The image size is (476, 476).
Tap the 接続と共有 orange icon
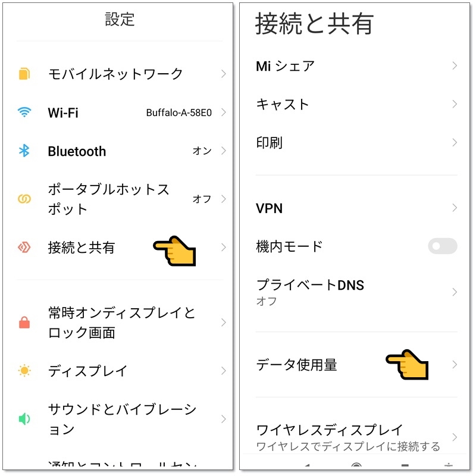click(x=24, y=248)
